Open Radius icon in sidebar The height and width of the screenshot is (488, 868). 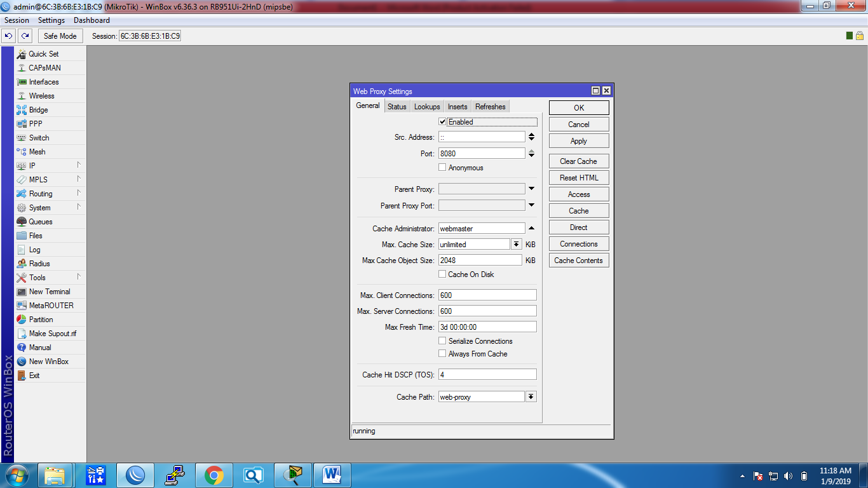[22, 264]
